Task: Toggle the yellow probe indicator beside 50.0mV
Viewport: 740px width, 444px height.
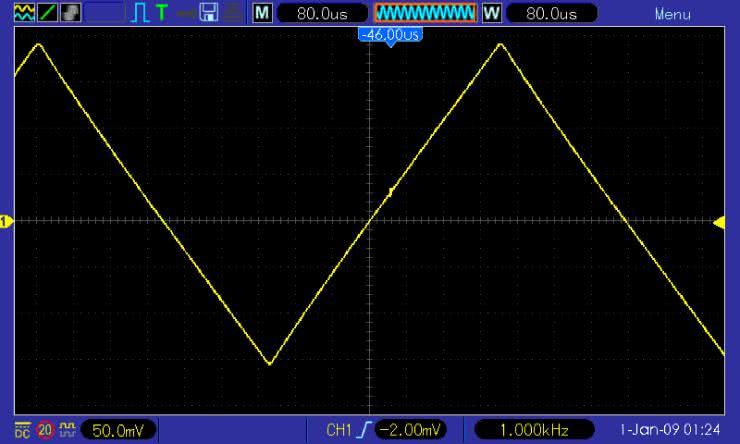Action: tap(68, 430)
